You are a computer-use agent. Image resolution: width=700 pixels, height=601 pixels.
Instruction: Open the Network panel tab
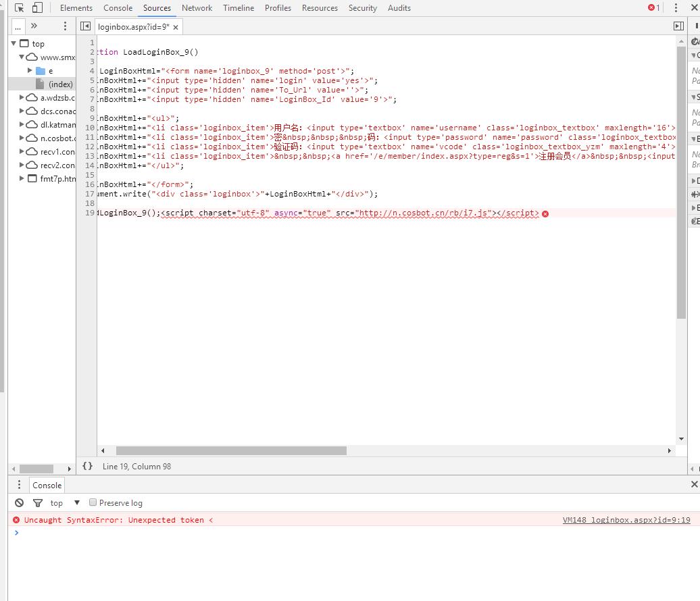click(x=197, y=8)
